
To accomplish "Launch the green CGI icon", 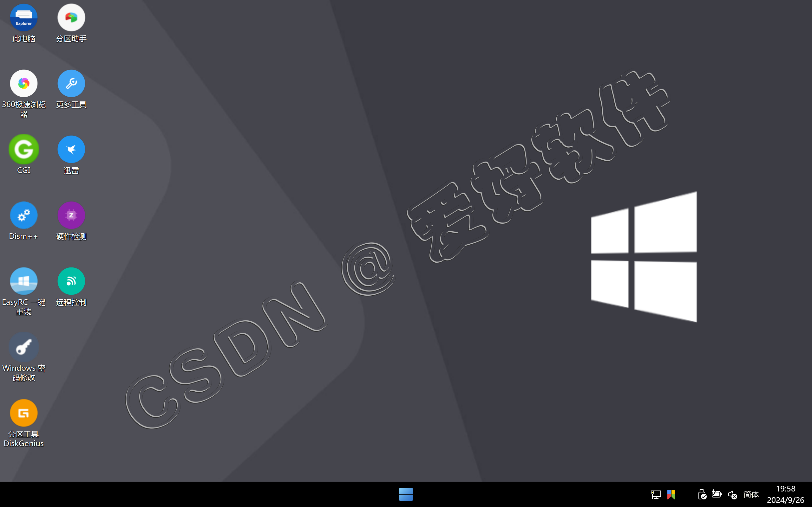I will 23,149.
